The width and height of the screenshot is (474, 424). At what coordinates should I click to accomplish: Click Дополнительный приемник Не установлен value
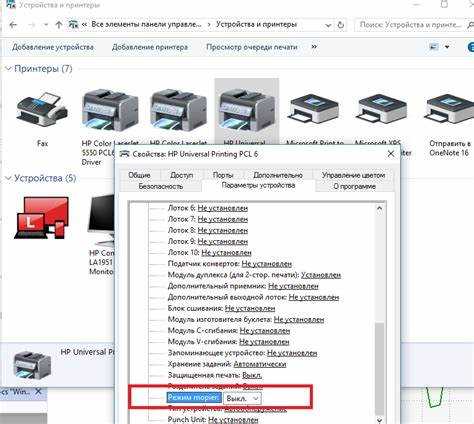[293, 286]
